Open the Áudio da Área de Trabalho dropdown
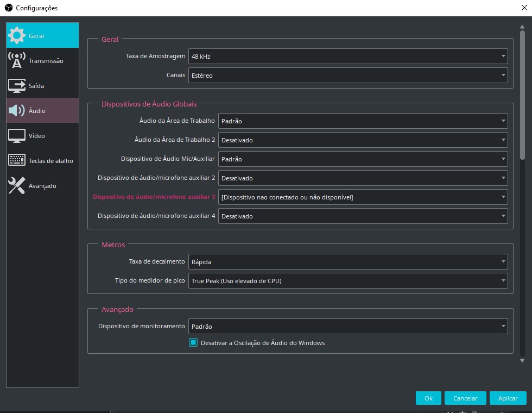Screen dimensions: 532x413 point(363,121)
